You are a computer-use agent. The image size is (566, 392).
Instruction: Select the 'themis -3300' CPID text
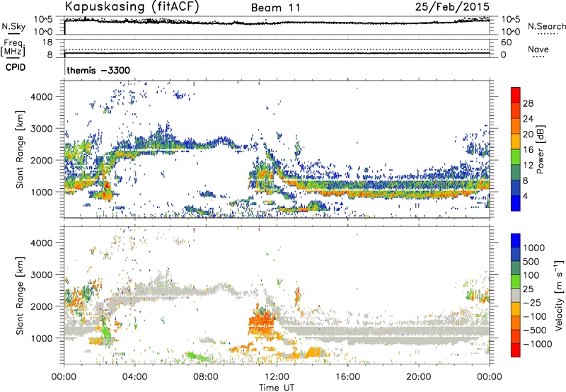coord(98,70)
